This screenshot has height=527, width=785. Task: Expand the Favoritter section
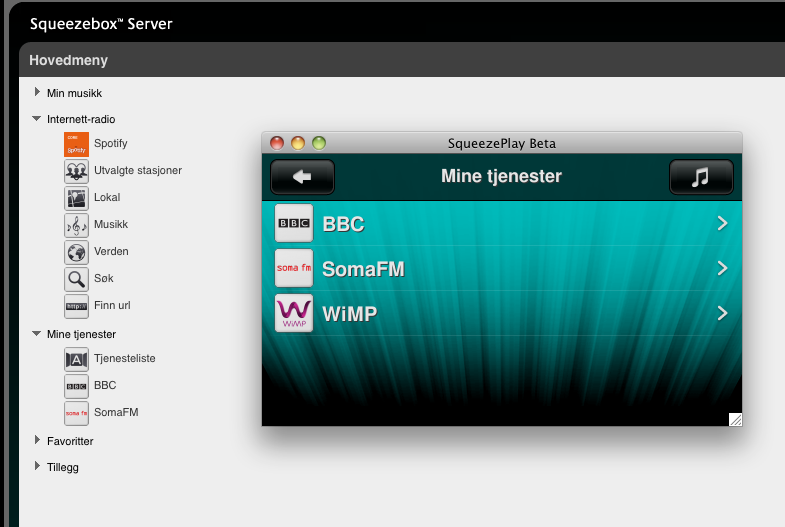[x=37, y=439]
